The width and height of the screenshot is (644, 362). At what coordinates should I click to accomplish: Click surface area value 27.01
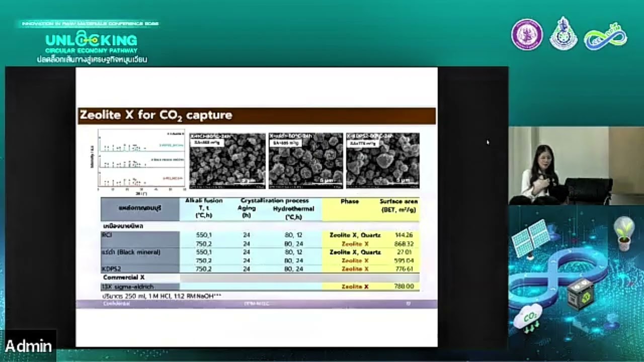coord(405,252)
